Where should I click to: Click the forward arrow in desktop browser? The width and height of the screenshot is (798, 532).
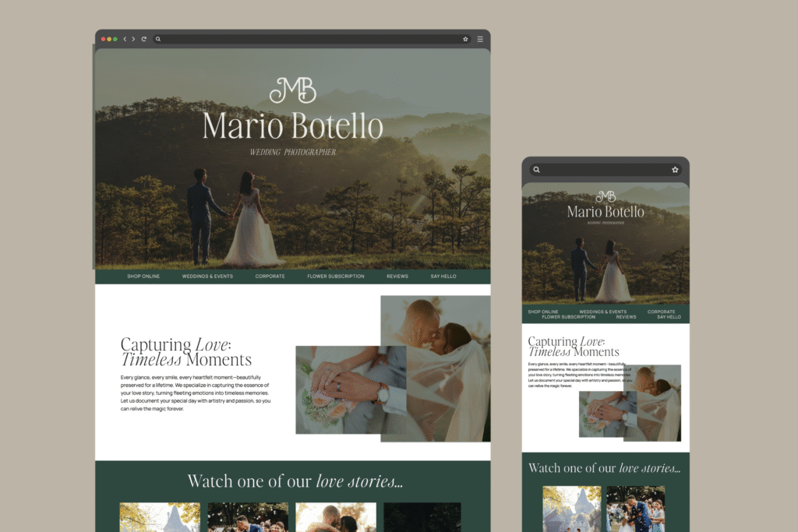[133, 39]
